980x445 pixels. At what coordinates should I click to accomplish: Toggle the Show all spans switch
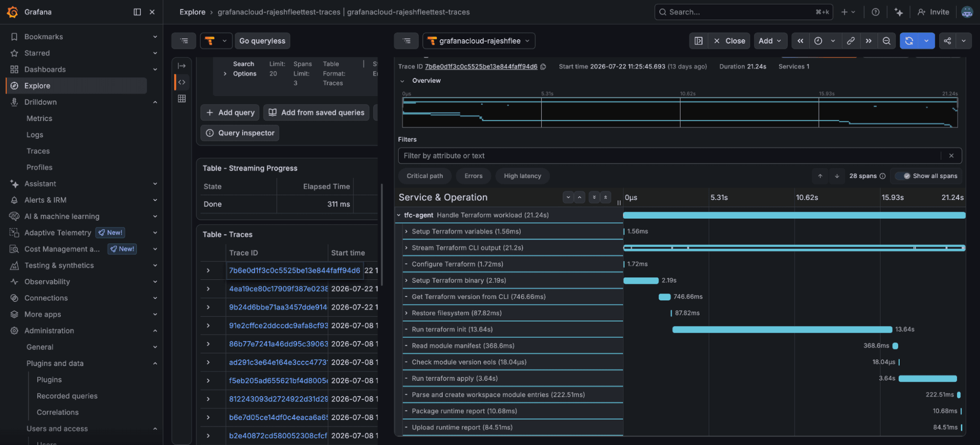(903, 176)
